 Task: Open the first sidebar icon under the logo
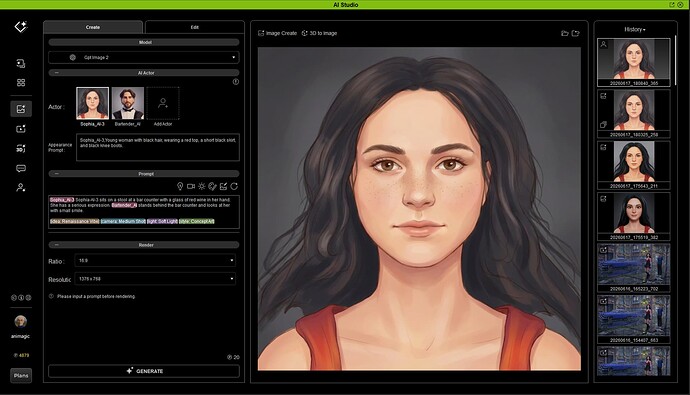pyautogui.click(x=21, y=63)
